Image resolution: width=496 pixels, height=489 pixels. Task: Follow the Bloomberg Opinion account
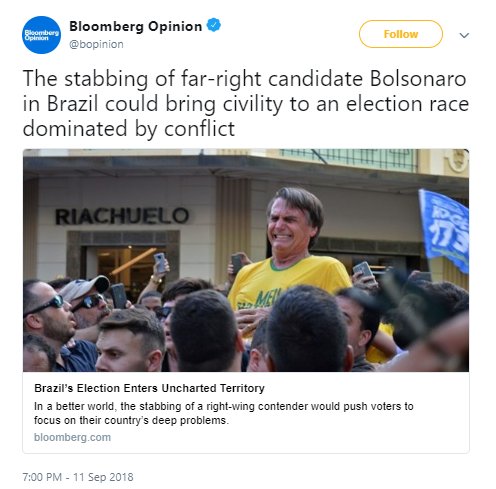click(x=401, y=34)
